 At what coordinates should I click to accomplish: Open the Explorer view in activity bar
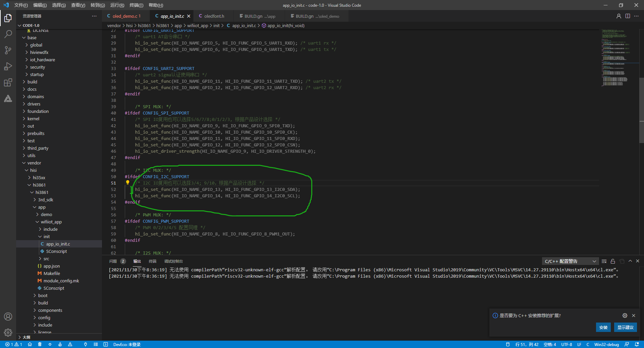pos(8,18)
